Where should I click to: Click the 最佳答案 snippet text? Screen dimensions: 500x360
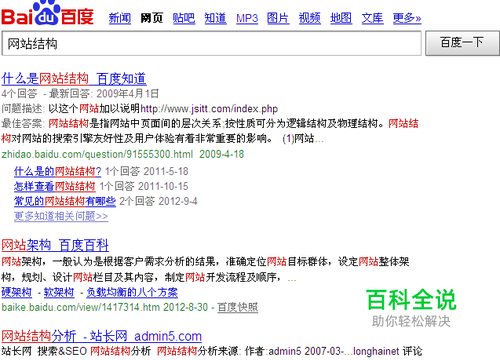point(210,131)
